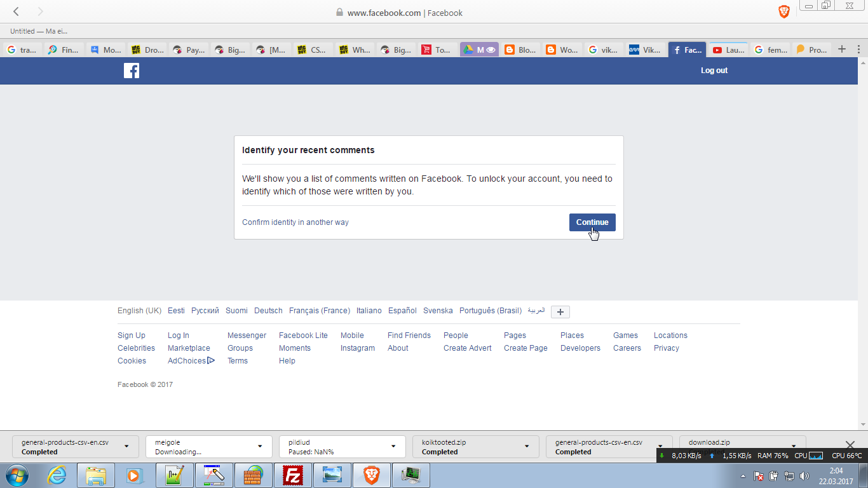Viewport: 868px width, 488px height.
Task: Click the padlock icon in the address bar
Action: (339, 12)
